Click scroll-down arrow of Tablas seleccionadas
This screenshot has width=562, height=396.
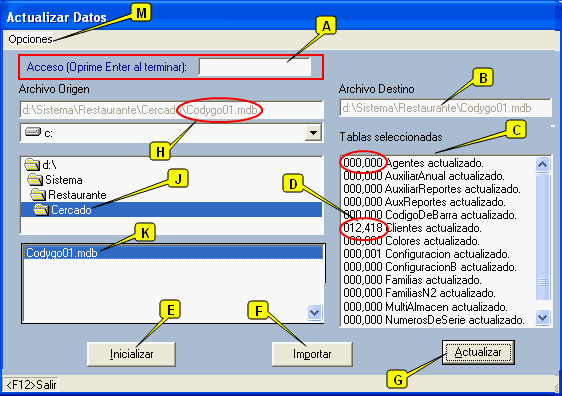(543, 317)
